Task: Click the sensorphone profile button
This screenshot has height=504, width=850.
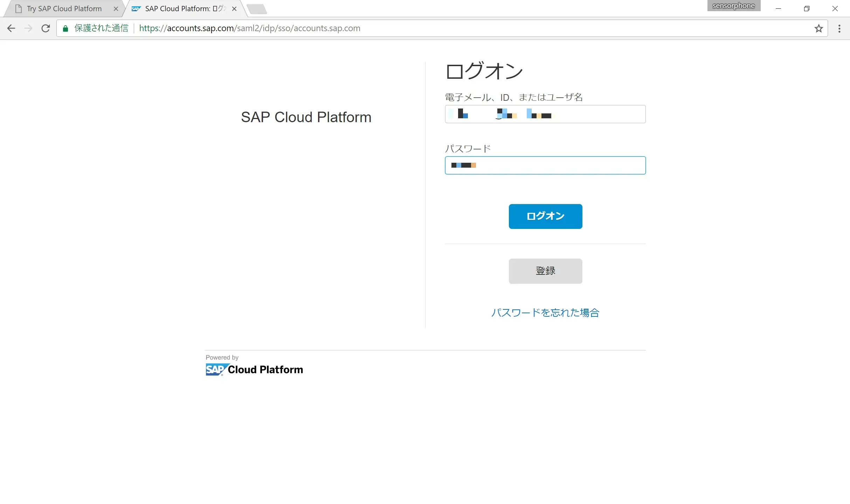Action: (x=733, y=6)
